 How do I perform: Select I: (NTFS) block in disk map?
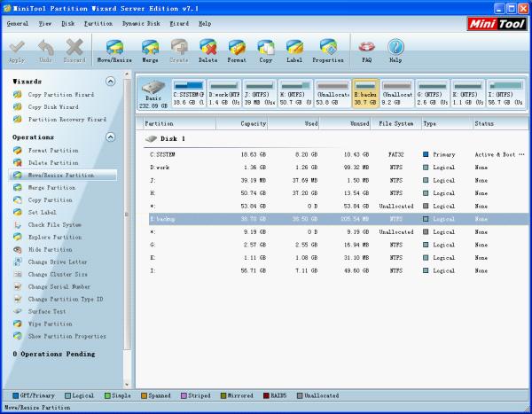506,94
